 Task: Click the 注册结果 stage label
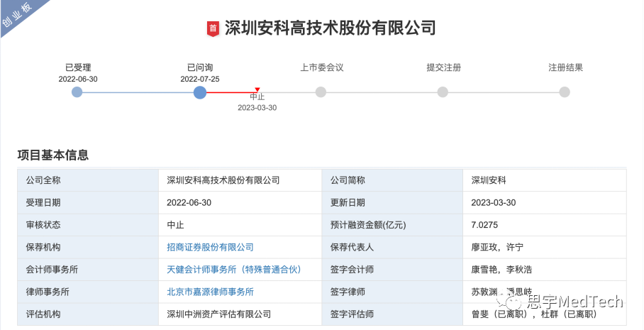[565, 67]
